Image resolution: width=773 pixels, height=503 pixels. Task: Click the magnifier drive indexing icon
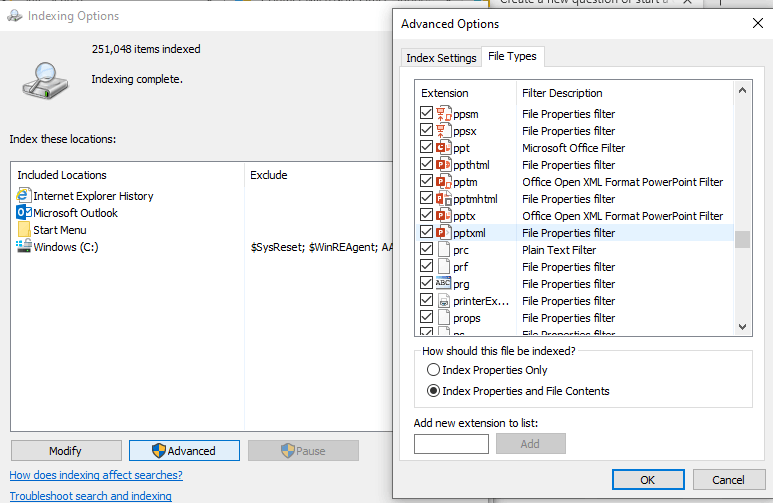point(45,80)
